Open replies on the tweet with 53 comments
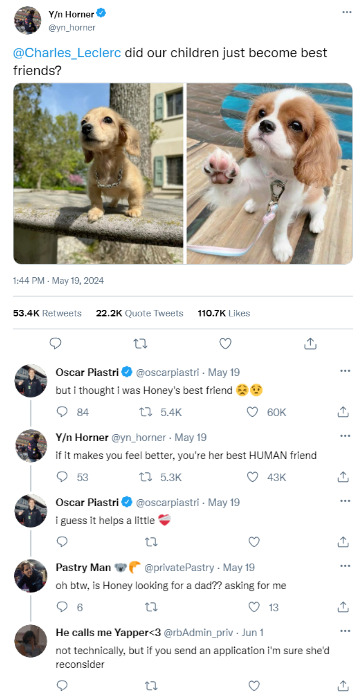 [63, 477]
